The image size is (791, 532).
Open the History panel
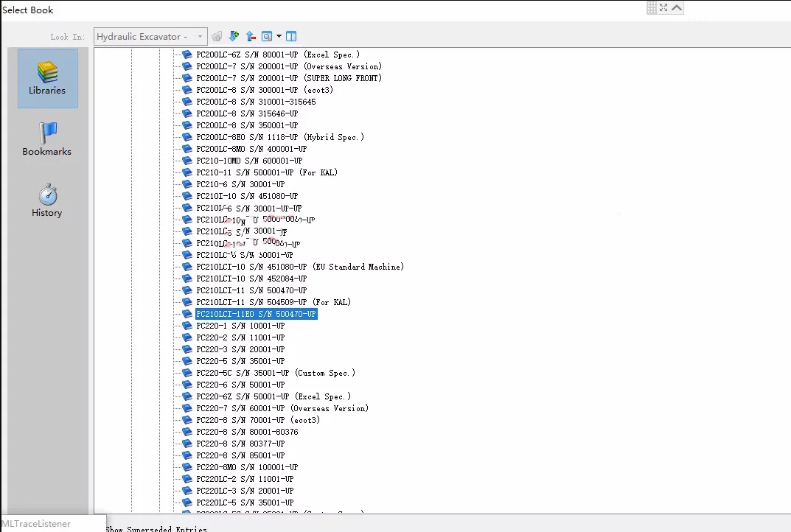47,200
